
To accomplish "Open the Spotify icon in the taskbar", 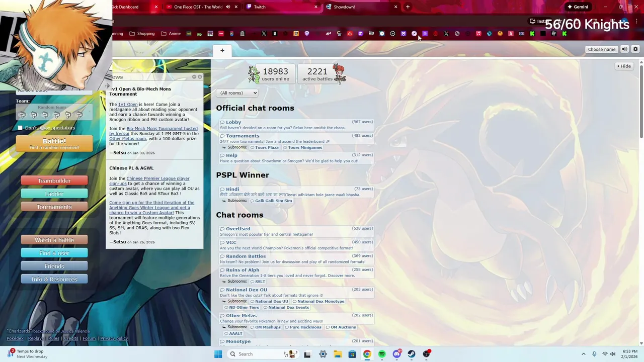I will tap(382, 354).
